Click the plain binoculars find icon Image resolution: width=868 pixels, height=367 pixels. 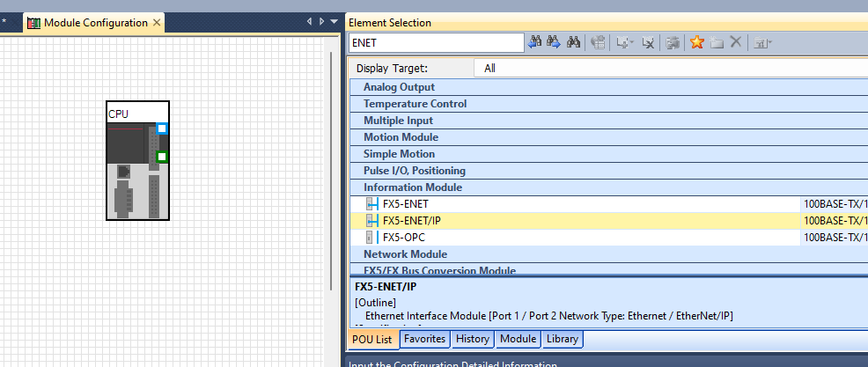574,42
